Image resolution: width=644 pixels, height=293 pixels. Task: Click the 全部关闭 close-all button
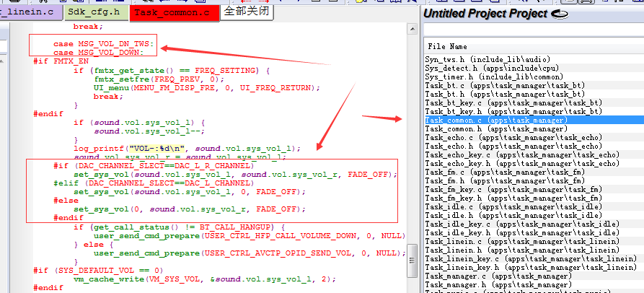(x=247, y=12)
